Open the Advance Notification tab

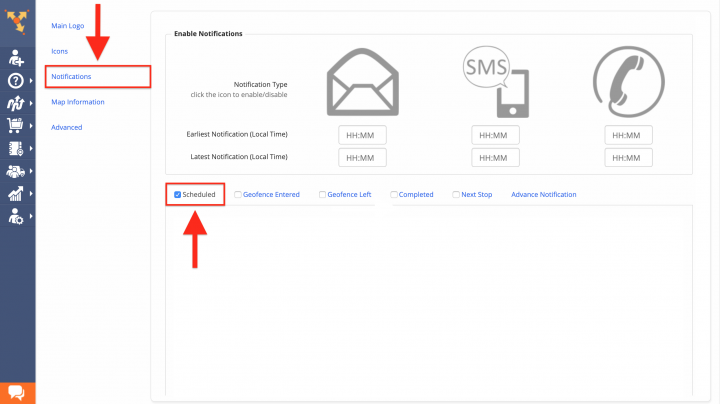[544, 195]
